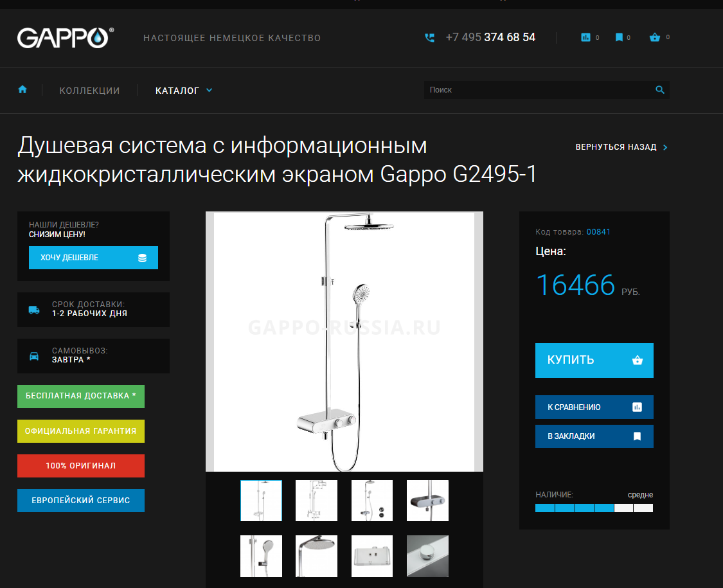Click the delivery truck icon

[34, 310]
